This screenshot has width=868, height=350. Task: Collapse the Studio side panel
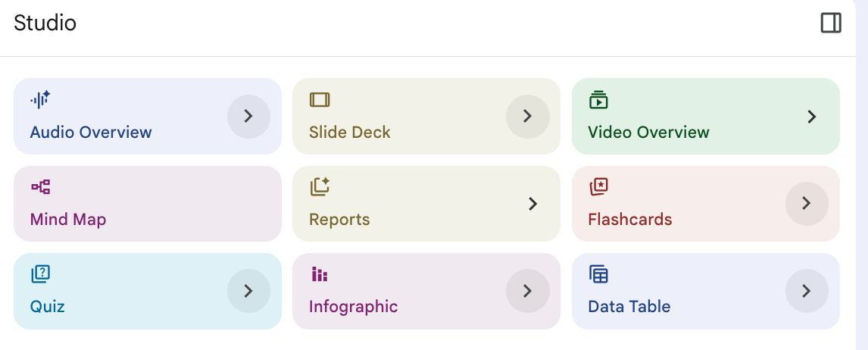(831, 23)
